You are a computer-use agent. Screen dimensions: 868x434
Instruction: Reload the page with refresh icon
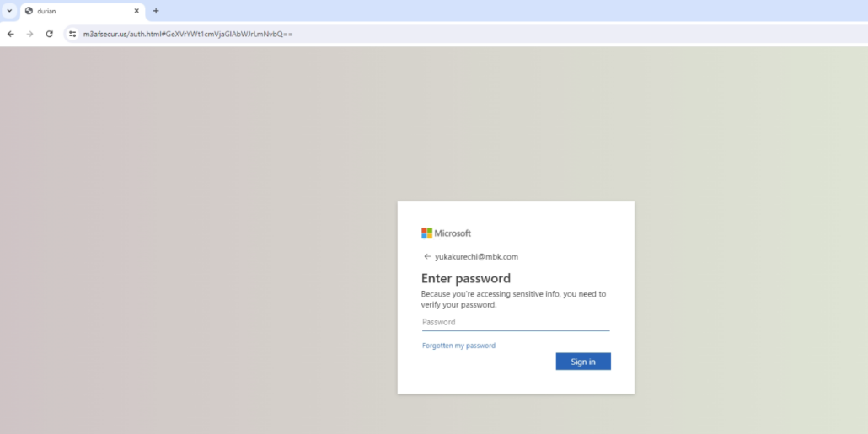tap(49, 34)
